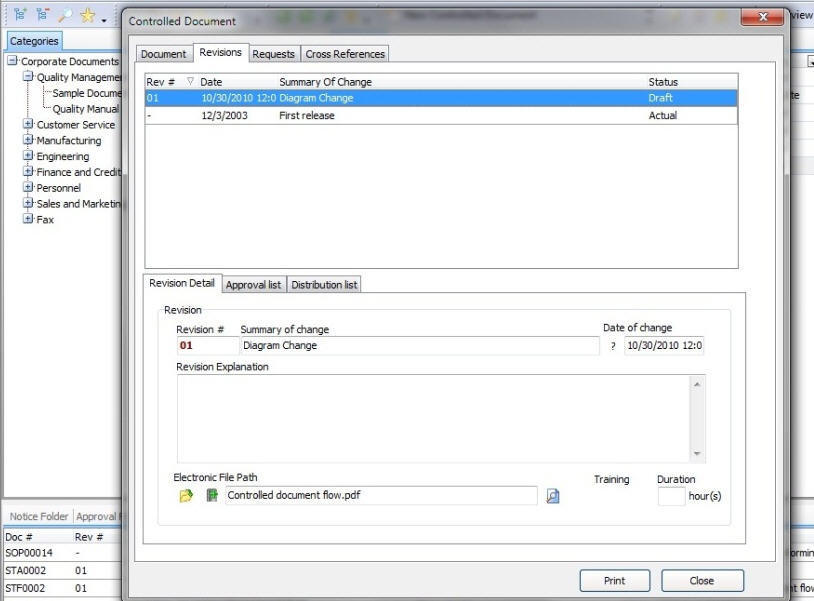This screenshot has width=814, height=601.
Task: Collapse the Corporate Documents tree node
Action: pos(12,61)
